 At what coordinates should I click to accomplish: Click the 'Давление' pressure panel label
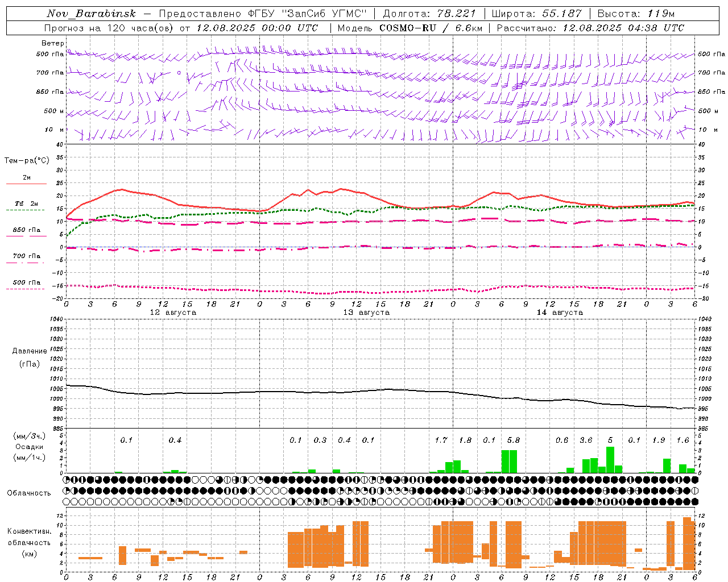[x=30, y=351]
